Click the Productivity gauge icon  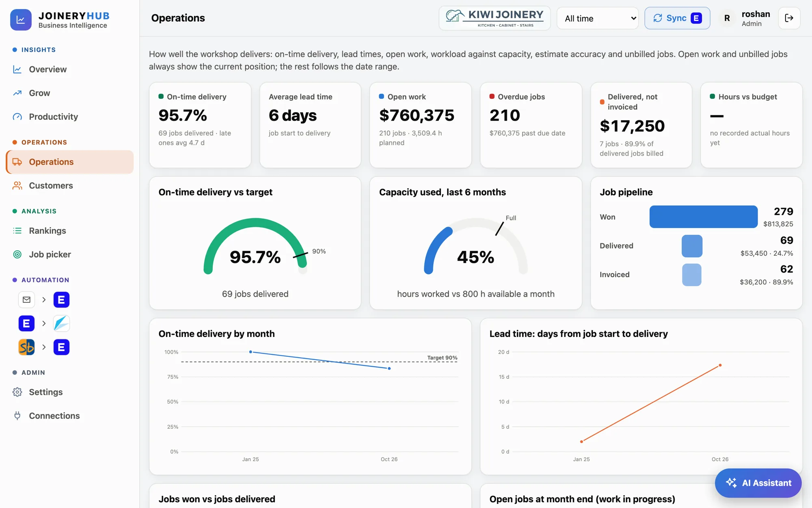click(17, 117)
